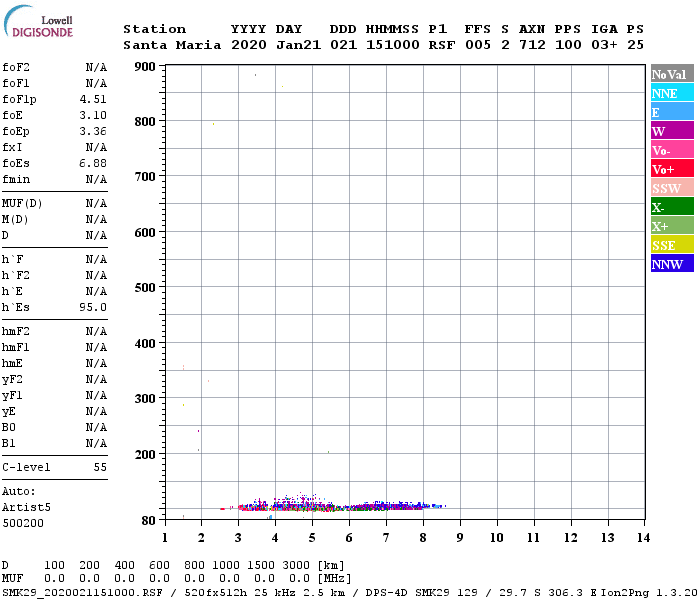Screen dimensions: 700x600
Task: Select the NoVal gray legend swatch
Action: tap(672, 74)
